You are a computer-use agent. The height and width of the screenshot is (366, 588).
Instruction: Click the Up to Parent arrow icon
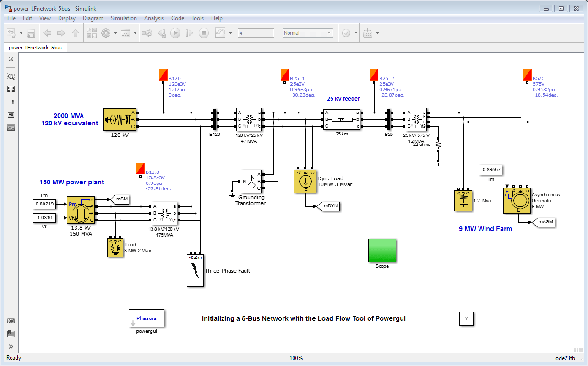click(x=76, y=33)
